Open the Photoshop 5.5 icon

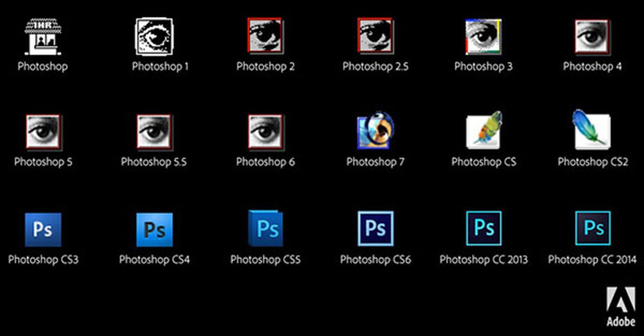pyautogui.click(x=154, y=132)
